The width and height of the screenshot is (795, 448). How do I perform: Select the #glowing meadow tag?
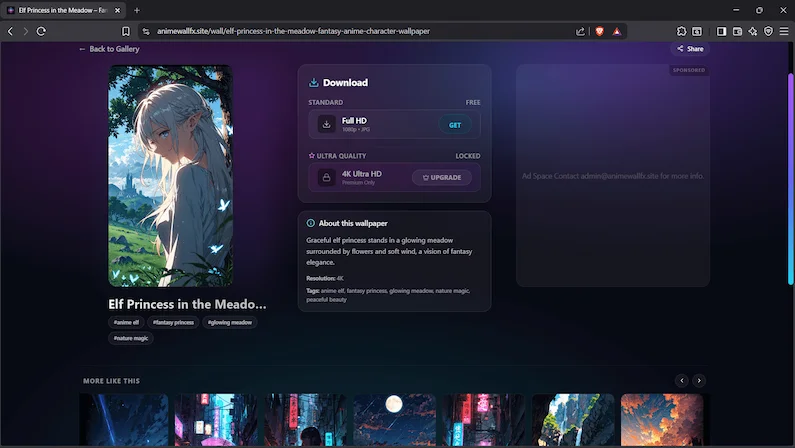click(x=230, y=322)
